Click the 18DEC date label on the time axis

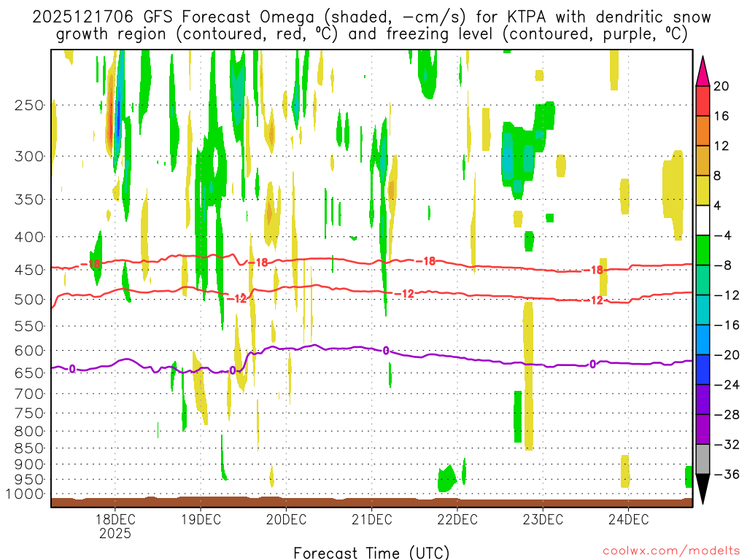pyautogui.click(x=115, y=520)
